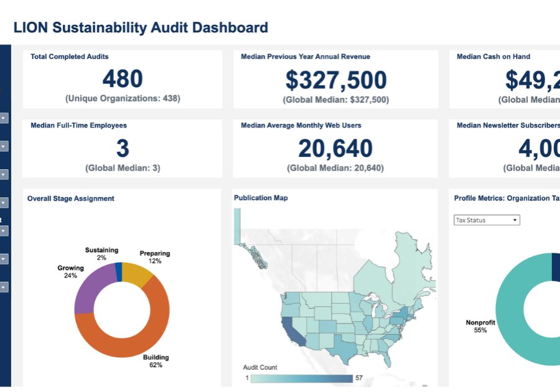This screenshot has width=560, height=392.
Task: Click the Median Newsletter Subscribers heading
Action: coord(508,125)
